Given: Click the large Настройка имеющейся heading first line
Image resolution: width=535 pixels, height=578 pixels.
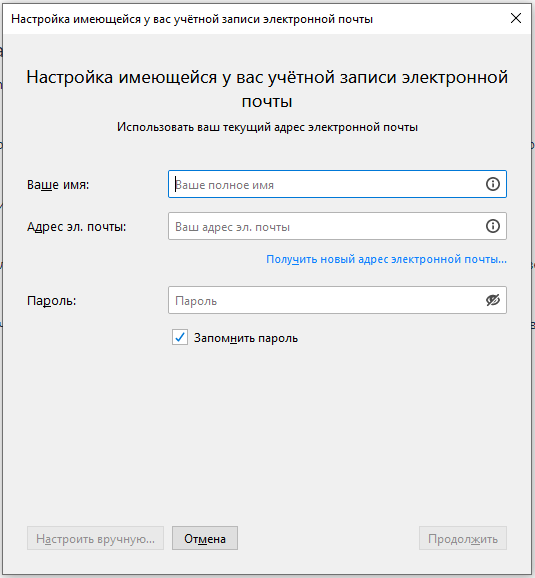Looking at the screenshot, I should coord(267,77).
